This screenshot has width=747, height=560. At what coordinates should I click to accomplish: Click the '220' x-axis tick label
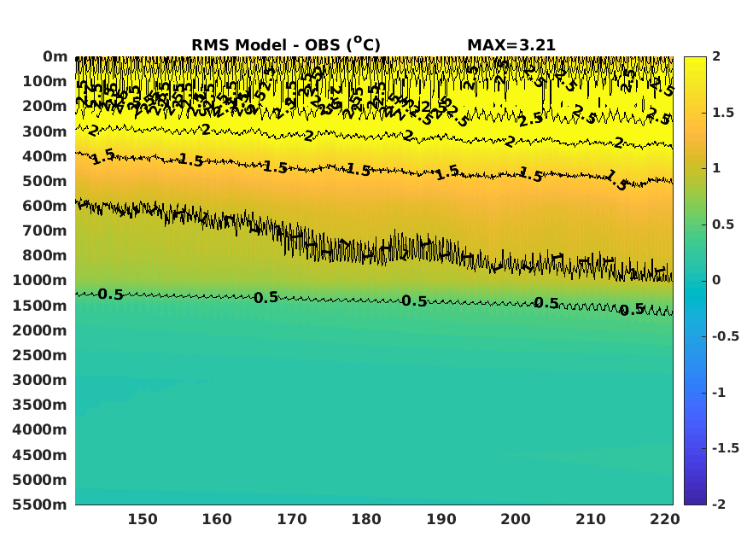(665, 519)
